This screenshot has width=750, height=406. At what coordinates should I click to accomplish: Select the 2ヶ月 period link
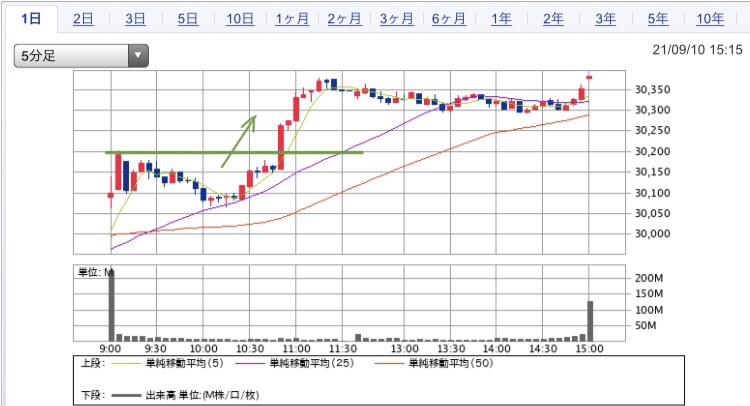tap(344, 19)
